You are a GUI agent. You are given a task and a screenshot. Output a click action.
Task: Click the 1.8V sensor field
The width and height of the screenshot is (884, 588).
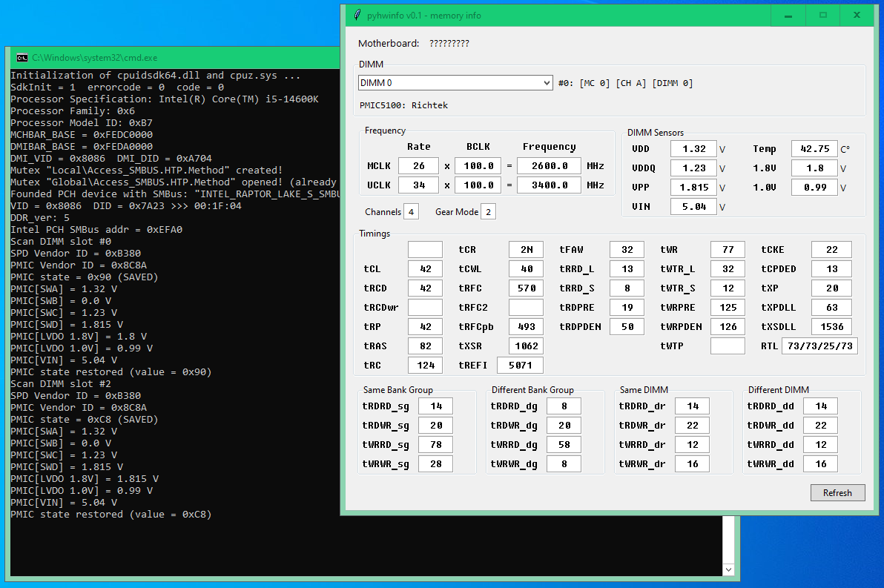tap(814, 168)
